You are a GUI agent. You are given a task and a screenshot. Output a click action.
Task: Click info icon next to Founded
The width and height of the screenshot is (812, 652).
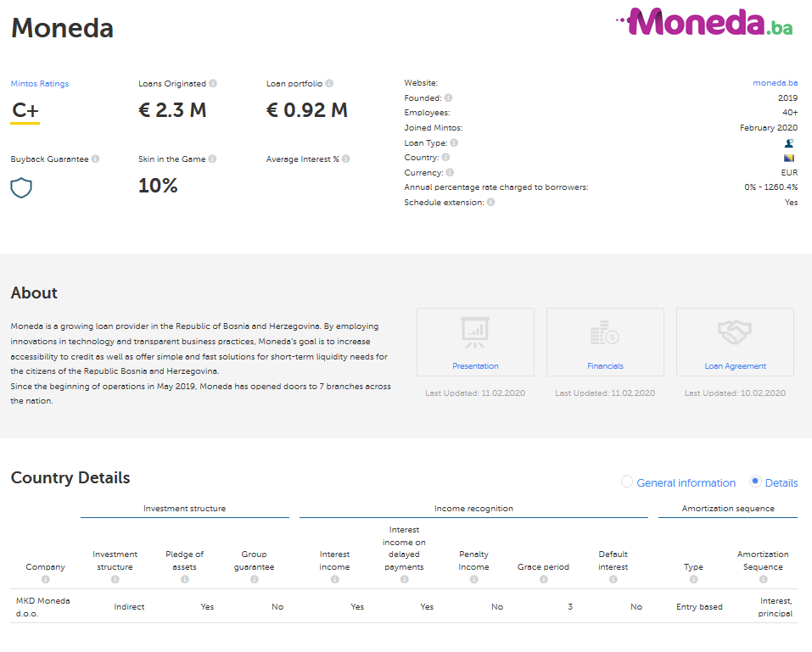pos(449,98)
